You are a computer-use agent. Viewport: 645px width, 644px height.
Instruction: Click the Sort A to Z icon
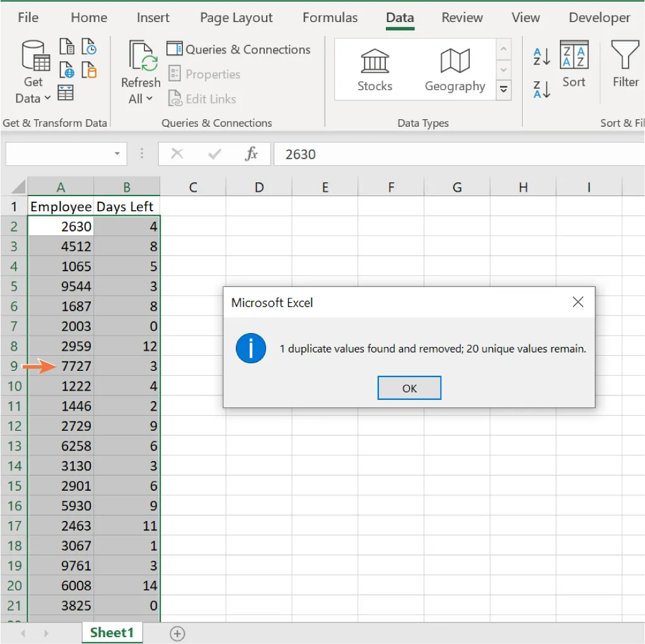(x=540, y=57)
